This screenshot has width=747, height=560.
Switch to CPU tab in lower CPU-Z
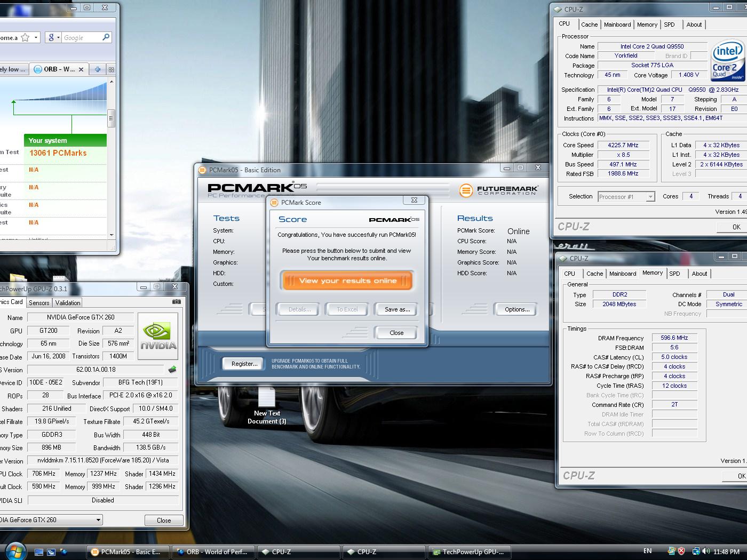point(570,274)
